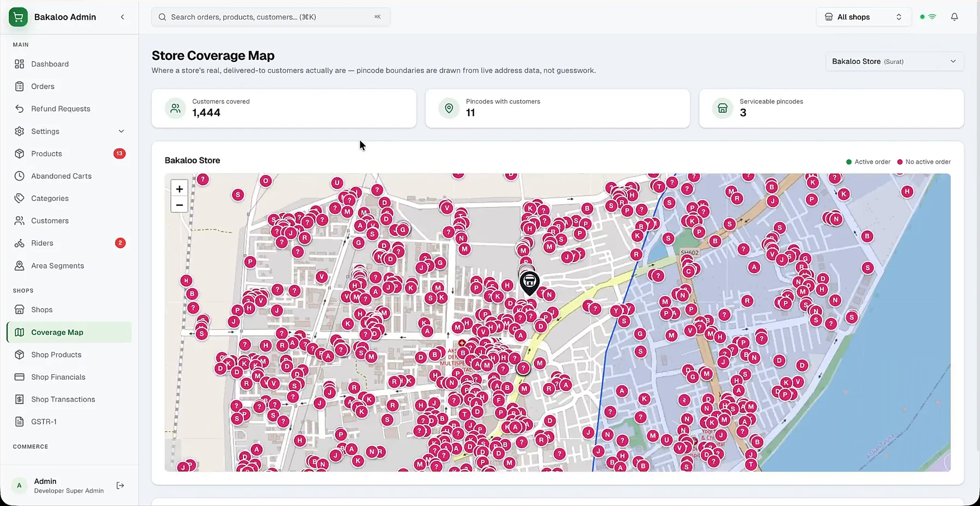Click the search orders, products, customers field
The height and width of the screenshot is (506, 980).
271,17
